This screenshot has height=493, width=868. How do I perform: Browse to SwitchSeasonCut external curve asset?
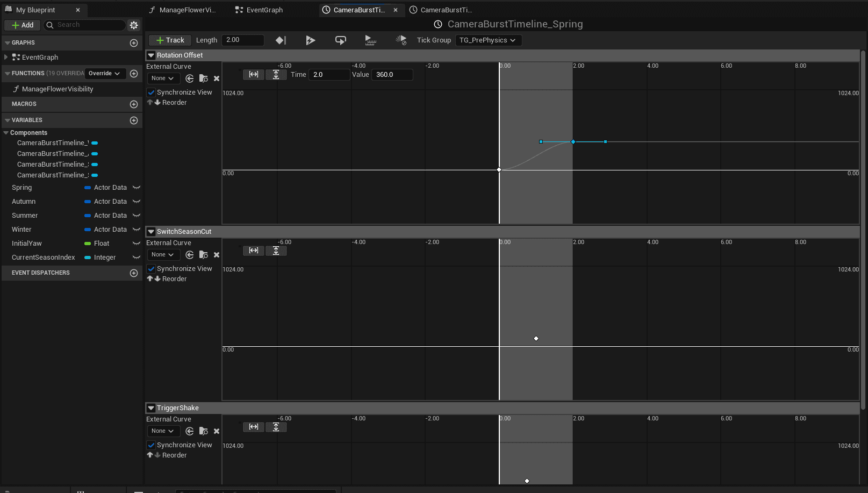203,255
